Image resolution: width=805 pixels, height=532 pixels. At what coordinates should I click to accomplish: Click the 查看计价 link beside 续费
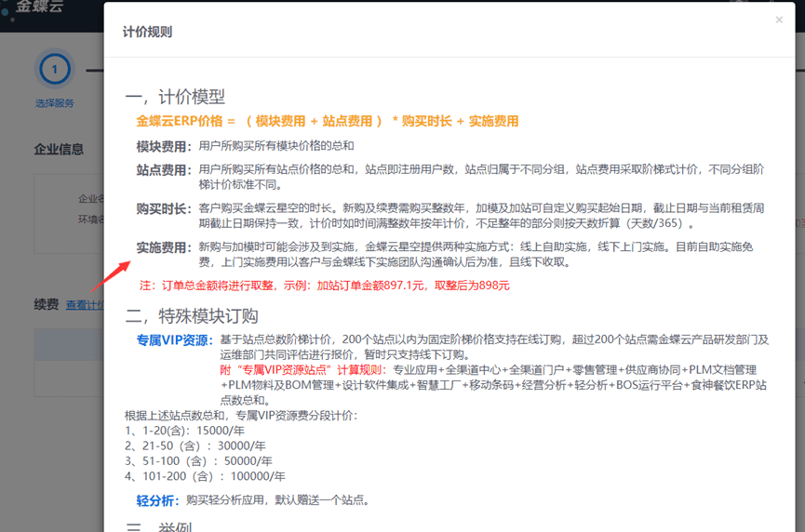click(x=85, y=305)
